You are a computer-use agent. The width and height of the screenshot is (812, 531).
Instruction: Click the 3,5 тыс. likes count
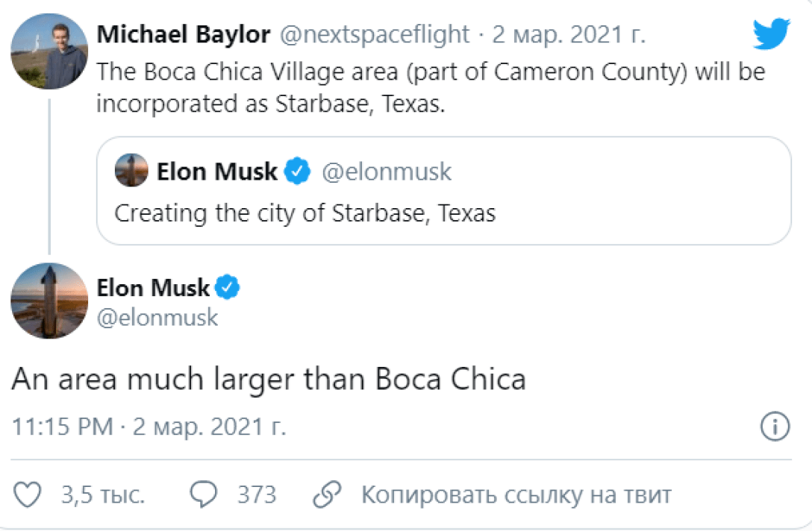[103, 494]
